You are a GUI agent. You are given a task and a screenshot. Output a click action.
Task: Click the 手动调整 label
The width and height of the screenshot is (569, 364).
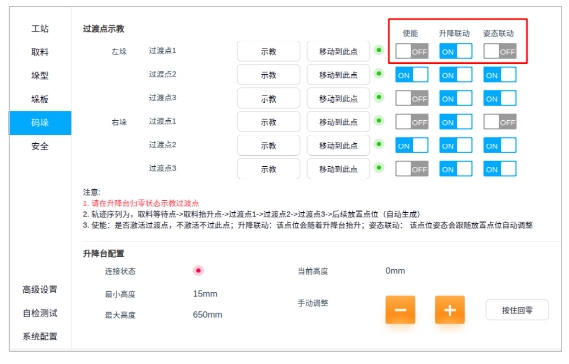[x=313, y=303]
